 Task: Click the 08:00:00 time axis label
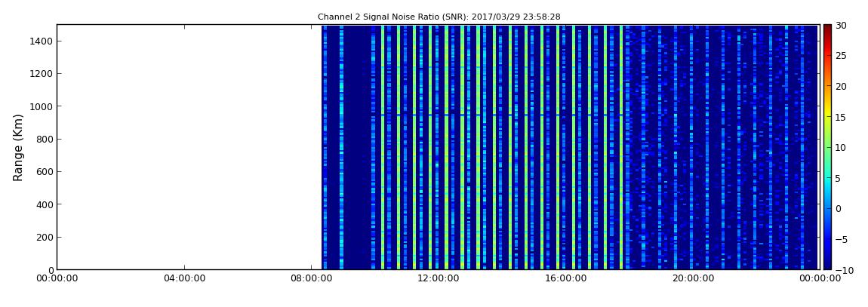point(311,278)
